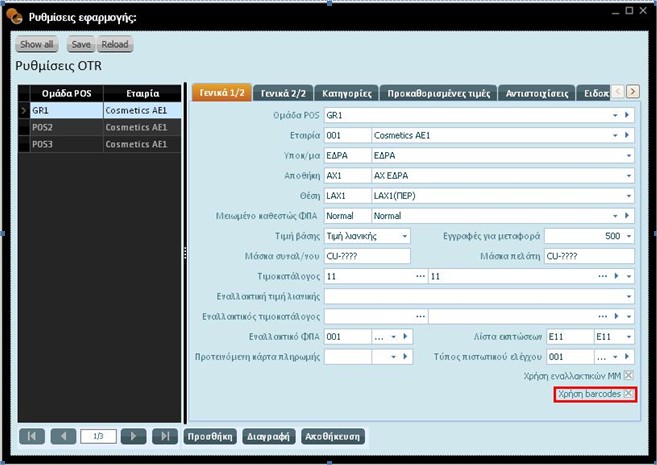Go to previous record arrow
657x465 pixels.
click(x=63, y=436)
